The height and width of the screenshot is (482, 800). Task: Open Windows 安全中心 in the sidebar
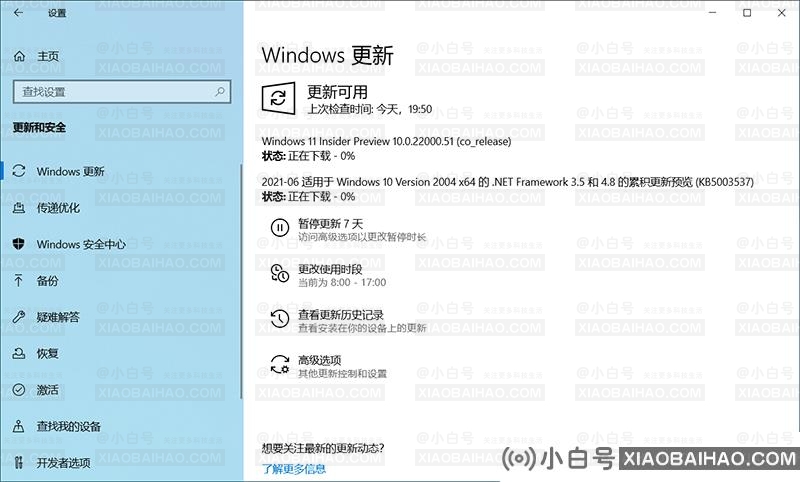click(x=81, y=244)
